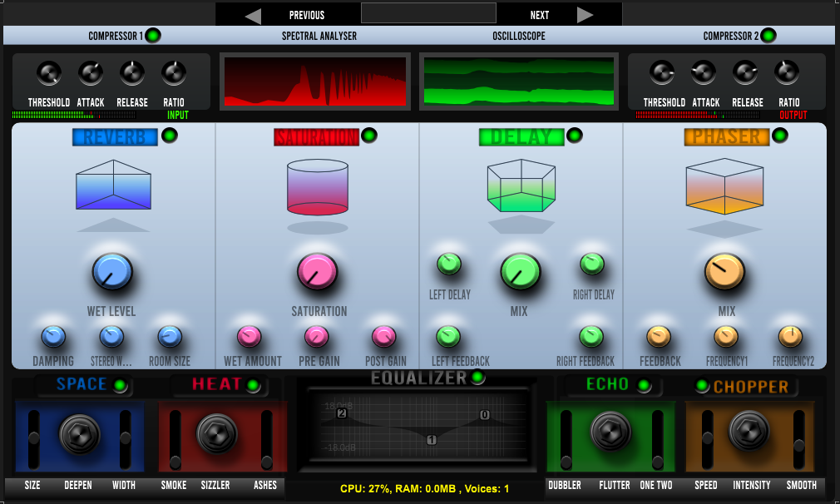This screenshot has width=840, height=504.
Task: Toggle Compressor 1 power LED
Action: click(x=153, y=36)
